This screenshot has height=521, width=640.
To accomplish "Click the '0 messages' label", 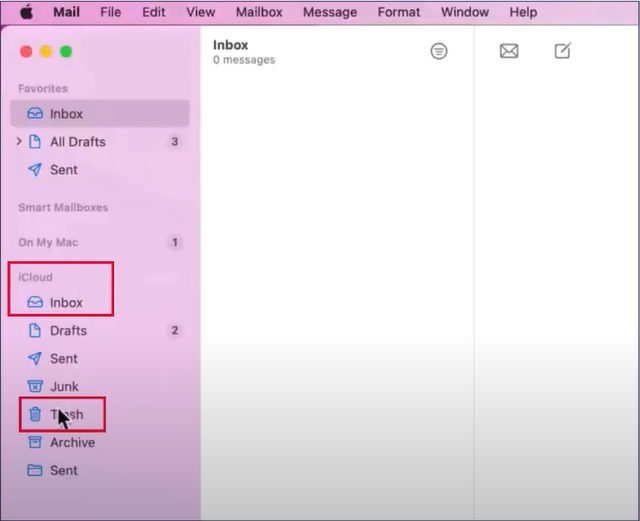I will click(x=244, y=60).
